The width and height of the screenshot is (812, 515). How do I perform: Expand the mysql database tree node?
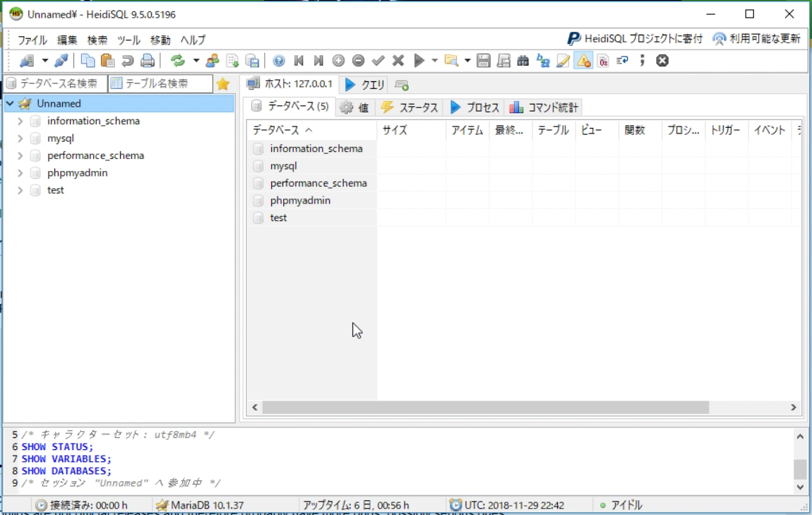20,138
